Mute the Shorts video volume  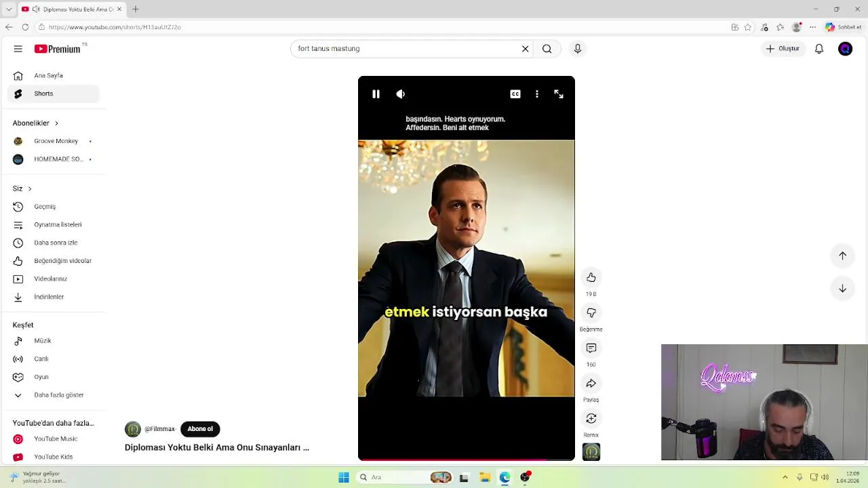click(401, 94)
